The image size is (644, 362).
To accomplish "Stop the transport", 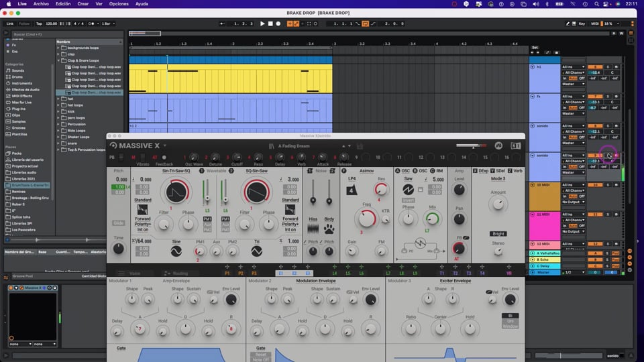I will tap(270, 24).
